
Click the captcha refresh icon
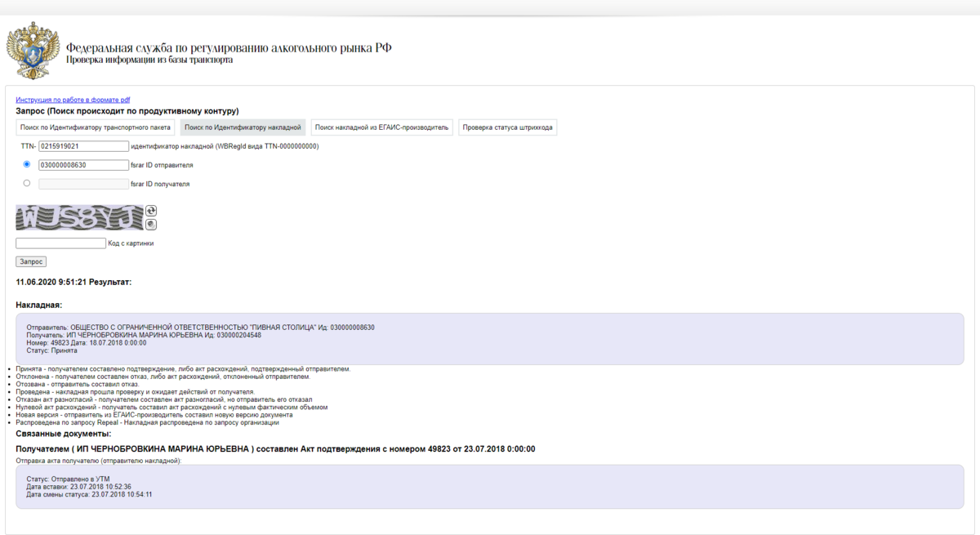coord(151,211)
